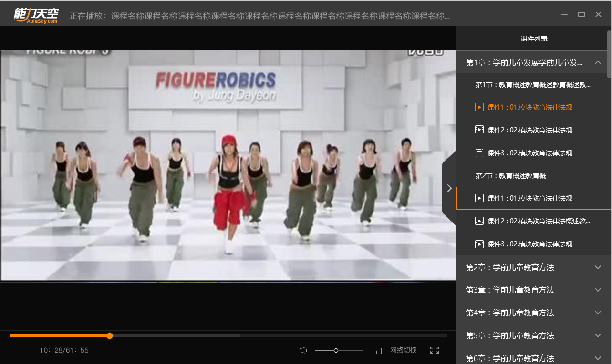The height and width of the screenshot is (364, 612).
Task: Open section 第2节：教育概述教育概
Action: coord(510,176)
